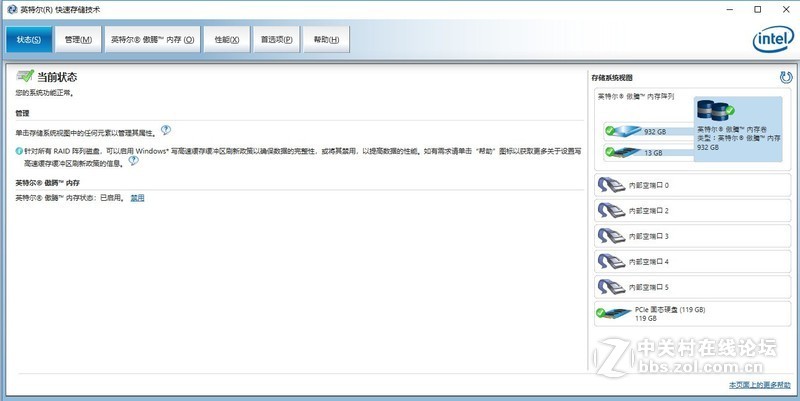Open the 管理(M) tab
800x401 pixels.
(79, 39)
